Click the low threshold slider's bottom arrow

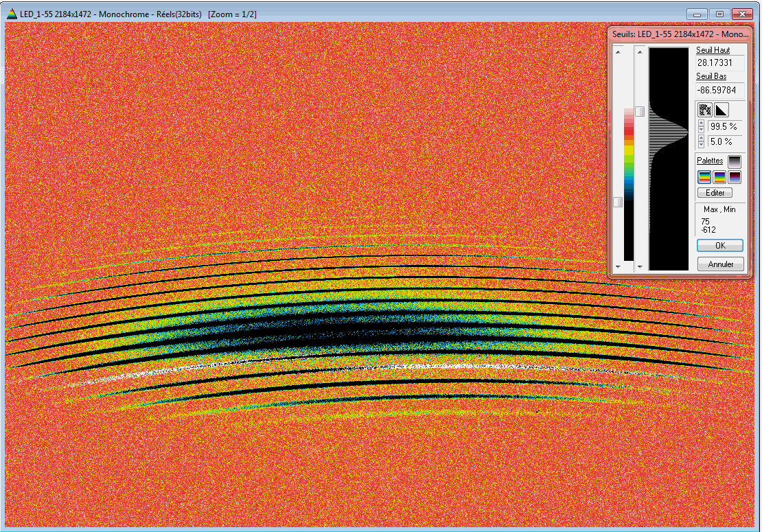618,266
